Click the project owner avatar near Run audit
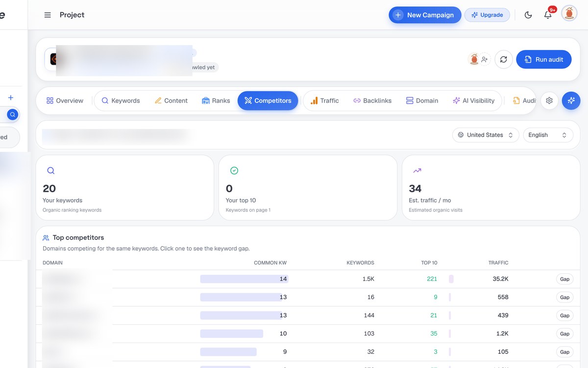 pyautogui.click(x=474, y=59)
